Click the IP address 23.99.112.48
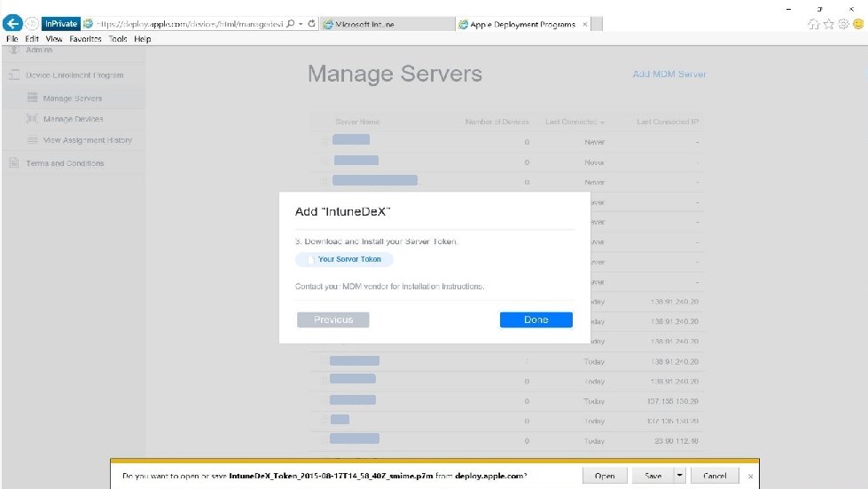Image resolution: width=868 pixels, height=489 pixels. click(x=676, y=441)
